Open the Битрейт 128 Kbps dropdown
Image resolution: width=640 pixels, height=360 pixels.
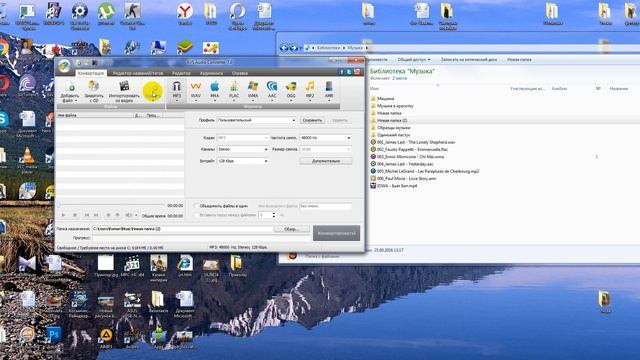(x=243, y=161)
